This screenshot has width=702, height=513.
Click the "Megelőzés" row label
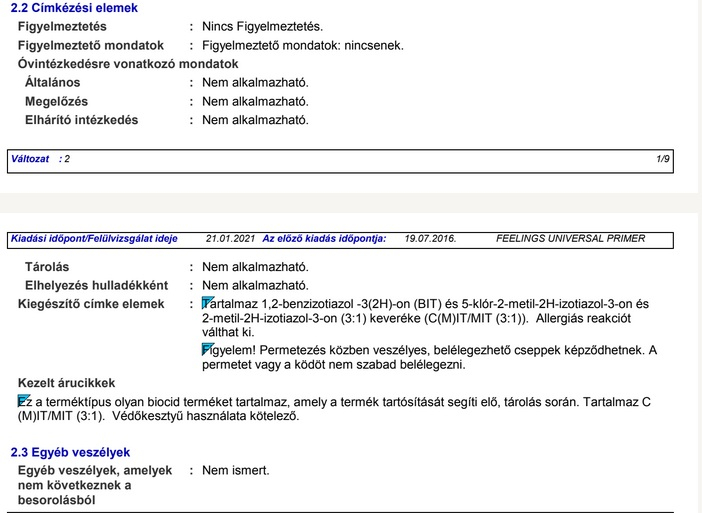point(56,101)
